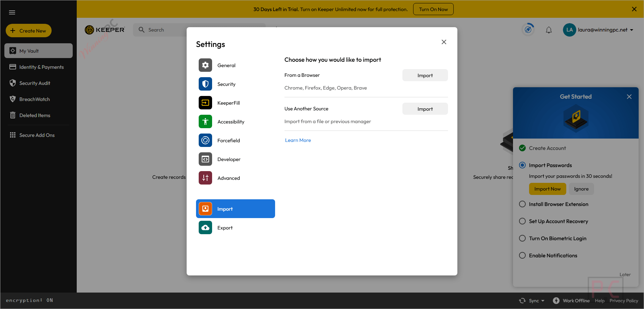Open Security Audit in the sidebar

tap(39, 83)
